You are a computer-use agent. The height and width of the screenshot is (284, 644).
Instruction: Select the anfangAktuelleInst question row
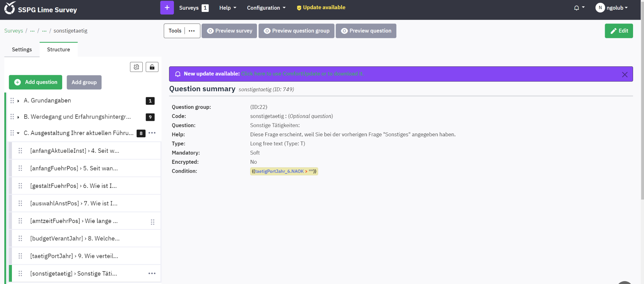86,151
